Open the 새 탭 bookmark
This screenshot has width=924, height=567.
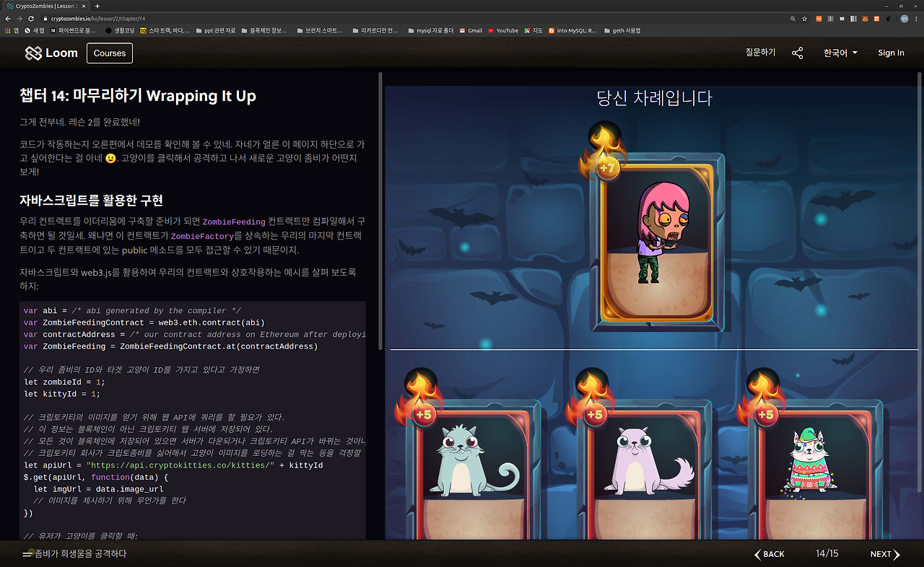tap(35, 30)
